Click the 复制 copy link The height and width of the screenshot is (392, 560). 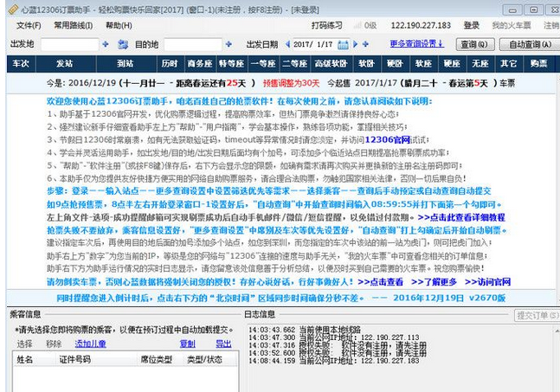(188, 344)
